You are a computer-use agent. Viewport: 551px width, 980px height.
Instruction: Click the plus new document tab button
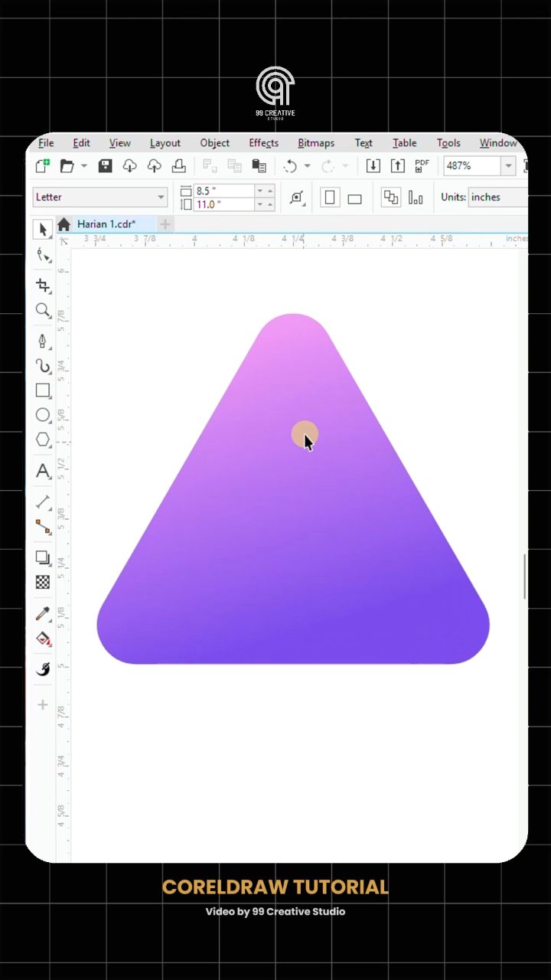[x=165, y=224]
